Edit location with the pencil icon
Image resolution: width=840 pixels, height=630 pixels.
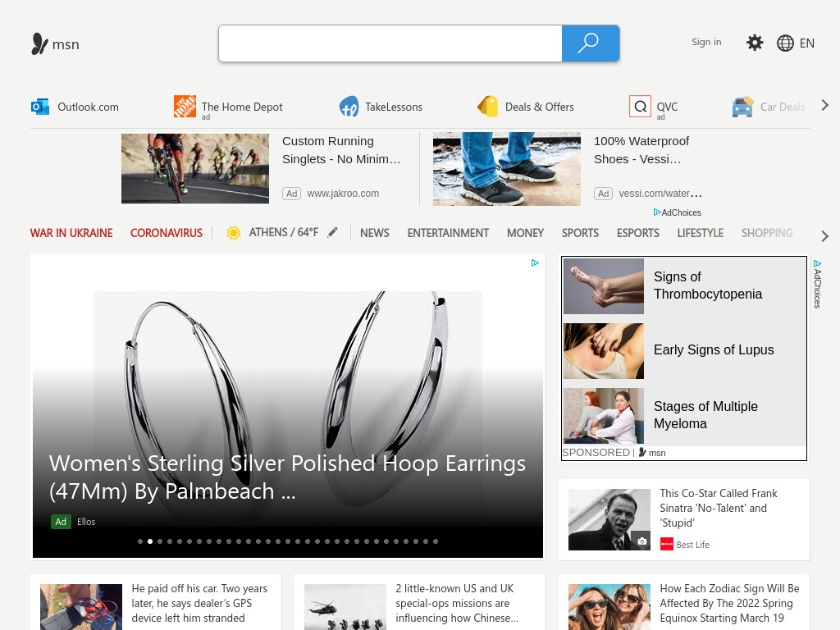point(333,232)
